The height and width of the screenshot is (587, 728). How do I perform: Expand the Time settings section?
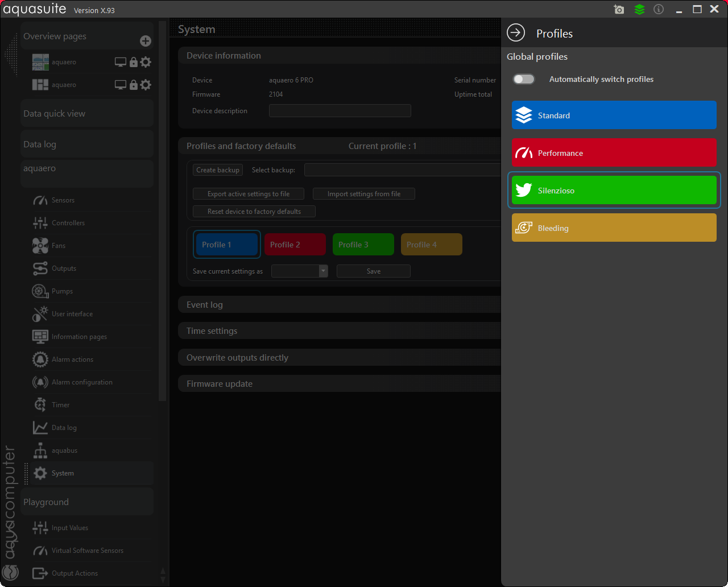coord(340,331)
